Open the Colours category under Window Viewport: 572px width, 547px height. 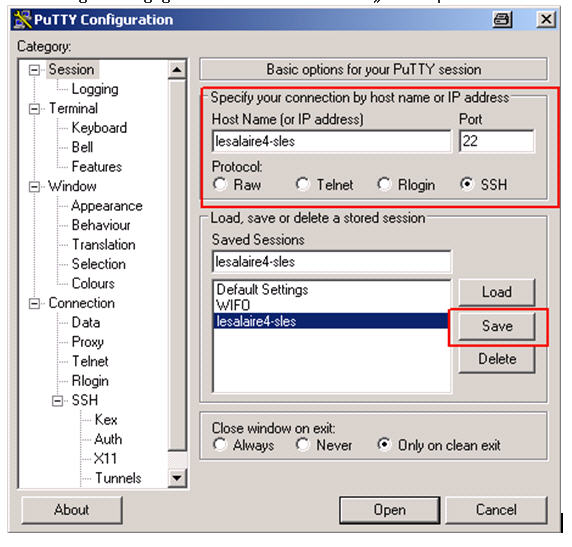pos(93,284)
